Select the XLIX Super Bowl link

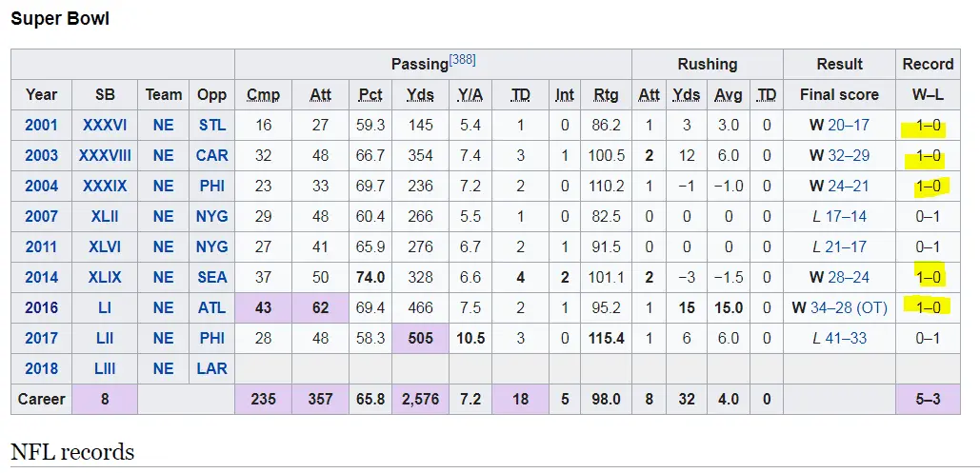(x=105, y=277)
